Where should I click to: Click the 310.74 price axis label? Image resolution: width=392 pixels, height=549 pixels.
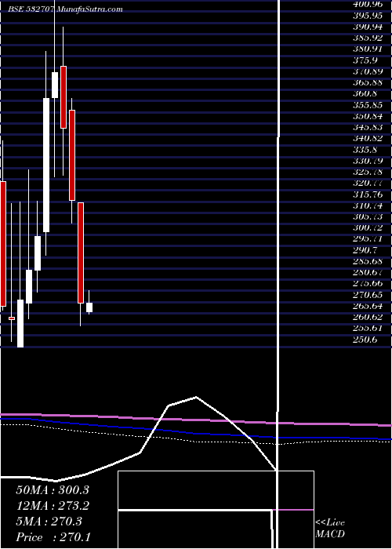[368, 205]
